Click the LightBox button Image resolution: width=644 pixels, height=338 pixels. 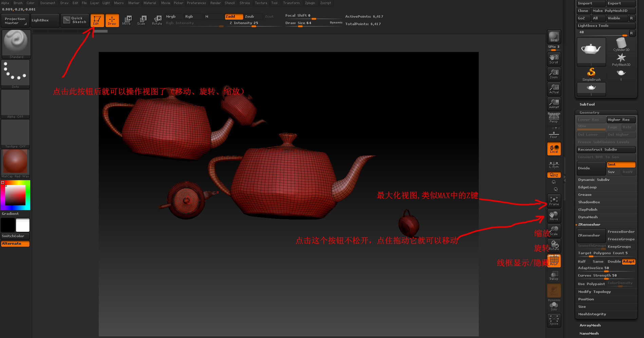coord(45,20)
